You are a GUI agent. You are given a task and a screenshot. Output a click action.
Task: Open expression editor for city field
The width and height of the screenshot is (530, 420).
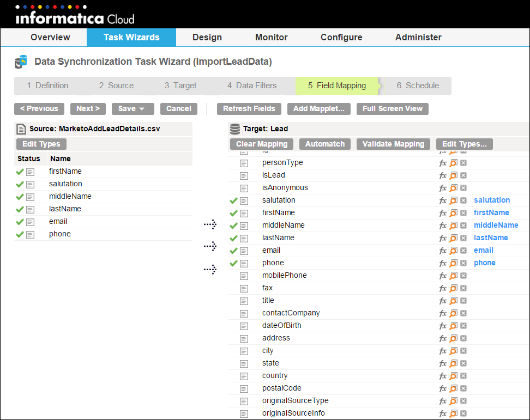442,351
